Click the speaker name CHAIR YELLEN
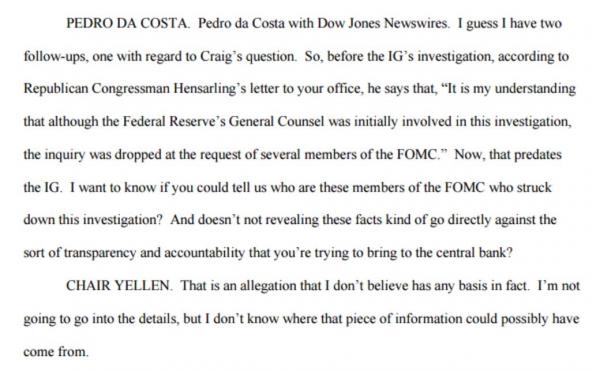 point(119,286)
